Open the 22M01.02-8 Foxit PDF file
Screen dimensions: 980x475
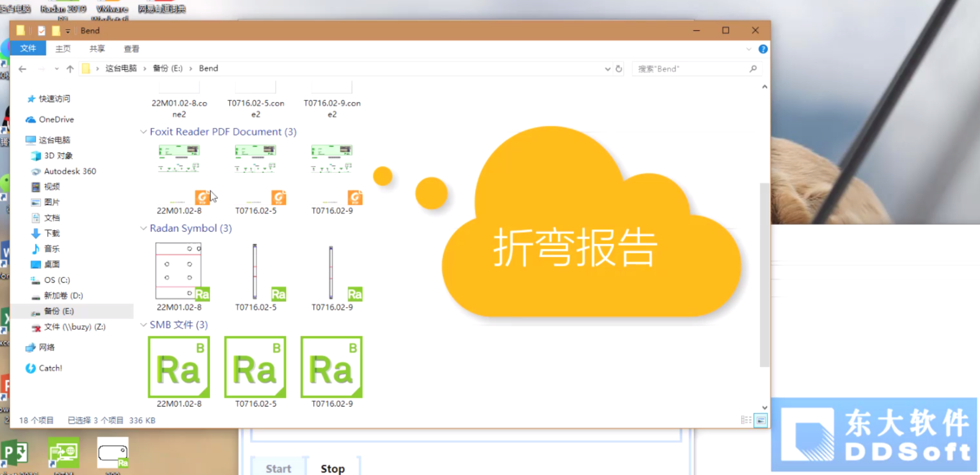pyautogui.click(x=179, y=179)
